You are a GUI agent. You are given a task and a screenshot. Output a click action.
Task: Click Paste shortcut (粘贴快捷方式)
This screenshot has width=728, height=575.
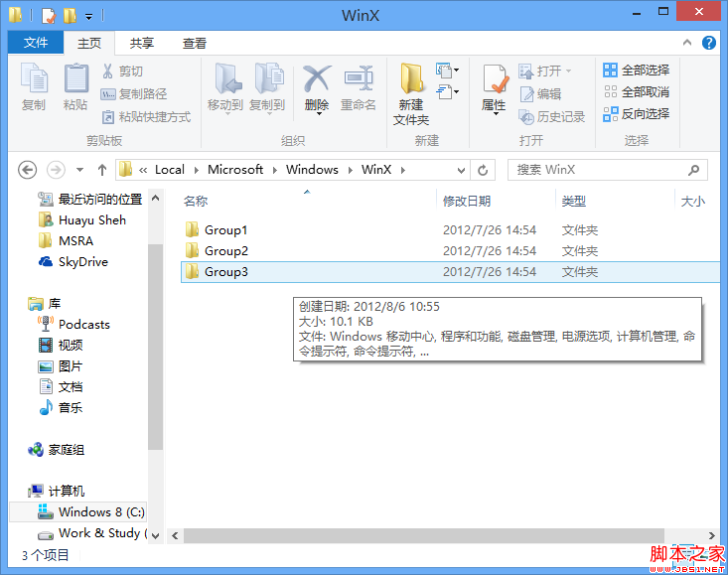point(146,117)
